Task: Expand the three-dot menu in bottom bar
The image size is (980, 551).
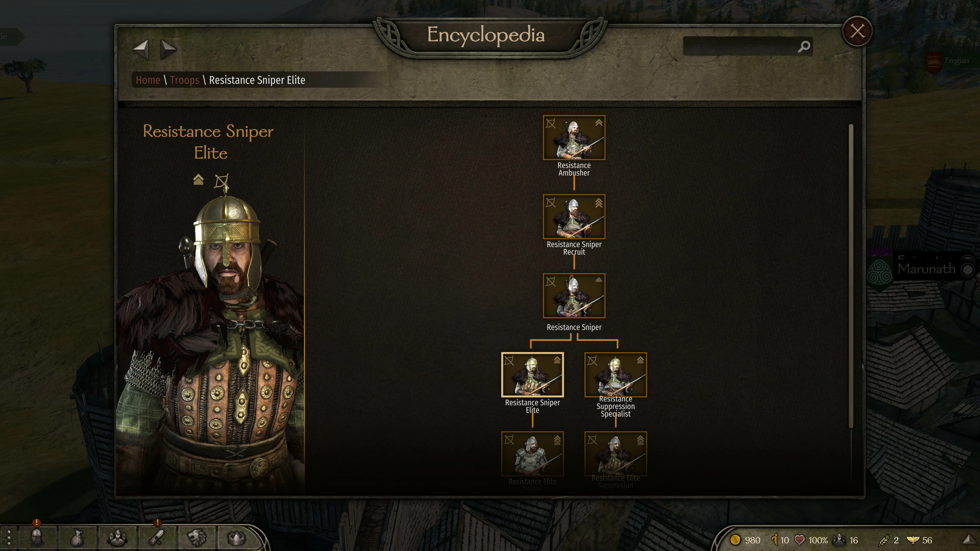Action: (9, 538)
